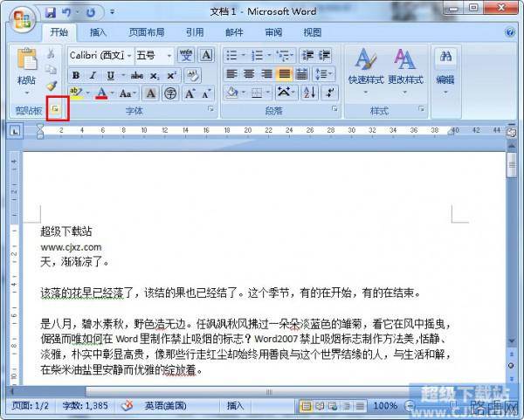Open the Editing (编辑) group
This screenshot has width=524, height=420.
(445, 71)
